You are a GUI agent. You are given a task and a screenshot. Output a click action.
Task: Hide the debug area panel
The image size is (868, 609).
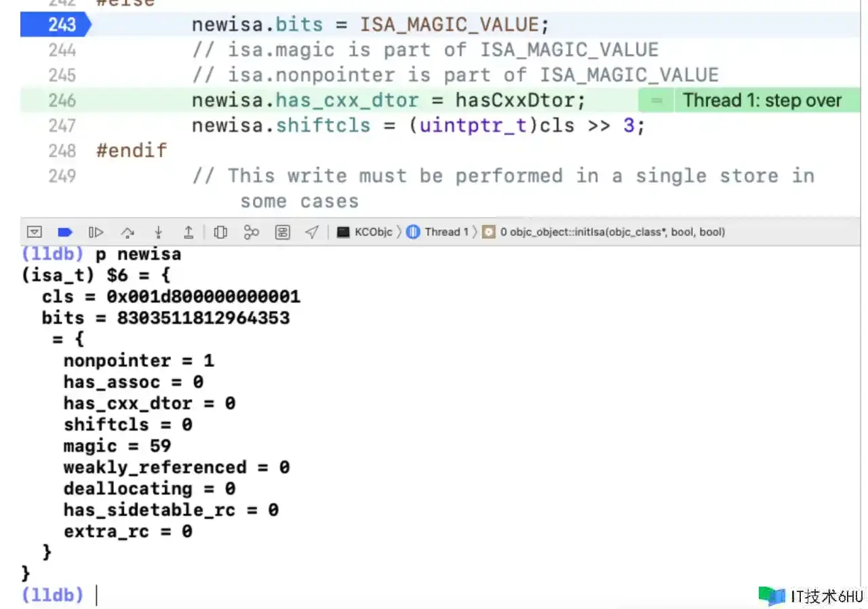coord(34,232)
